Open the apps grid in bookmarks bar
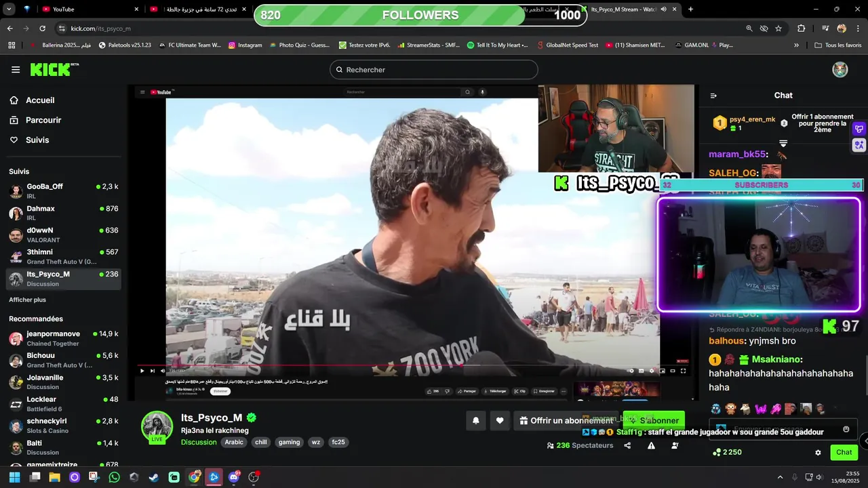868x488 pixels. click(x=12, y=45)
